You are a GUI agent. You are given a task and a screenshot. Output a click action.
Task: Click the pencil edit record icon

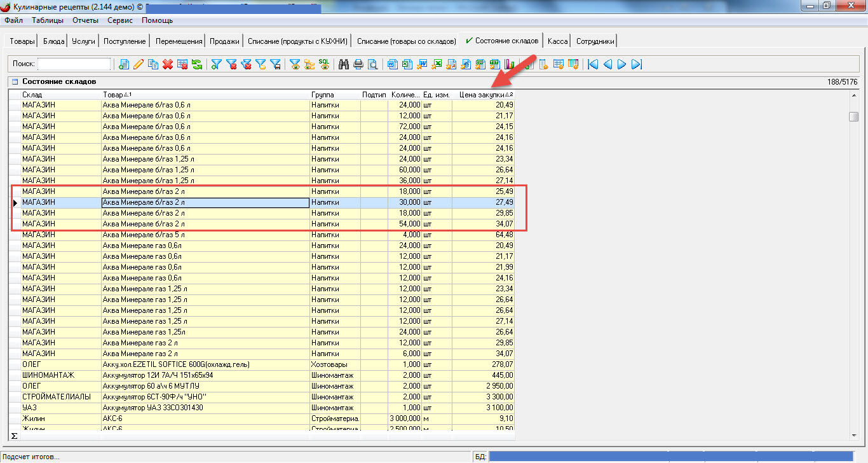(x=138, y=64)
